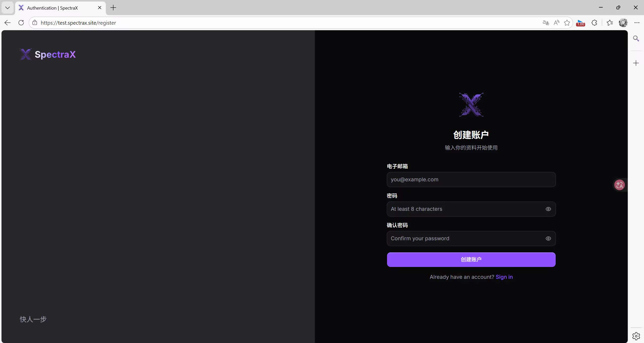
Task: Click the you@example.com email field
Action: 471,180
